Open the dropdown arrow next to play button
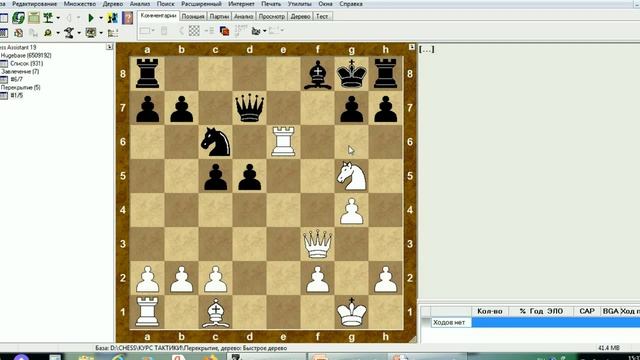This screenshot has height=360, width=640. click(x=101, y=18)
